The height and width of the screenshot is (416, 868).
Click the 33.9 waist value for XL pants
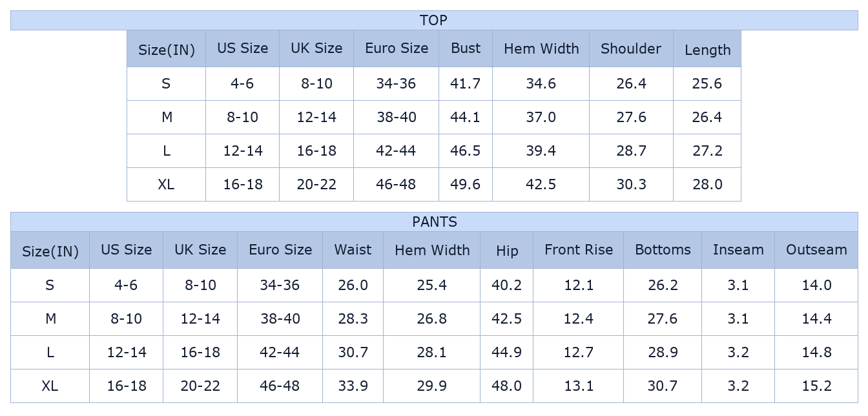353,386
